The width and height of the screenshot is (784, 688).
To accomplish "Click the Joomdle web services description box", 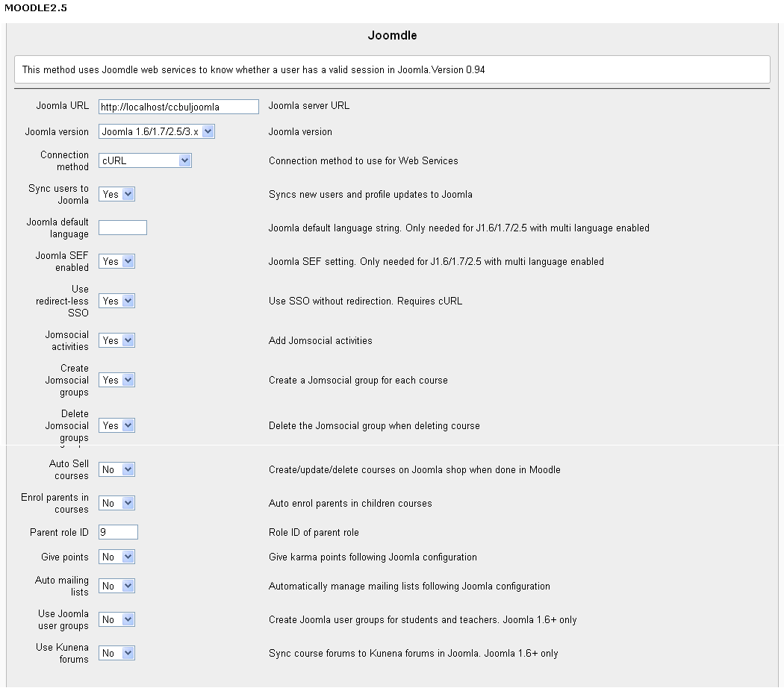I will point(392,69).
